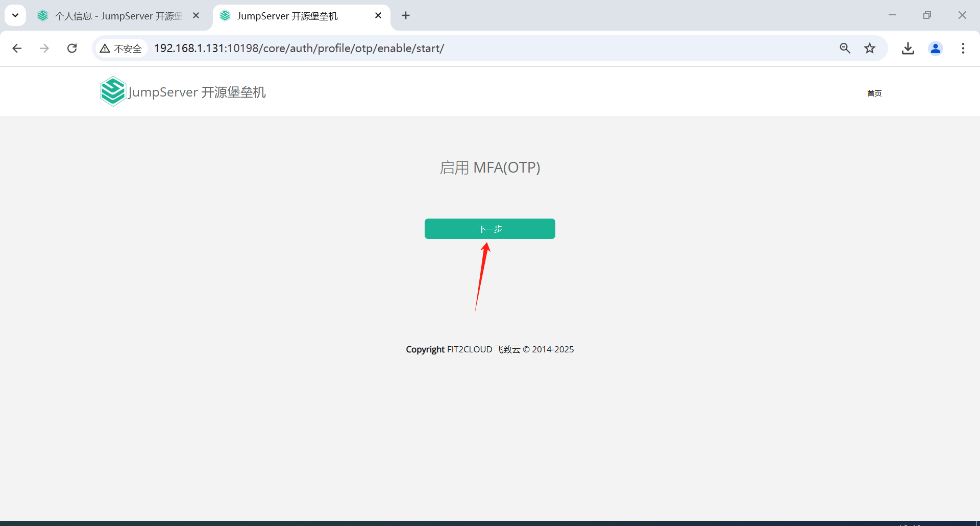Close the JumpServer 开源堡垒机 tab

pyautogui.click(x=378, y=16)
